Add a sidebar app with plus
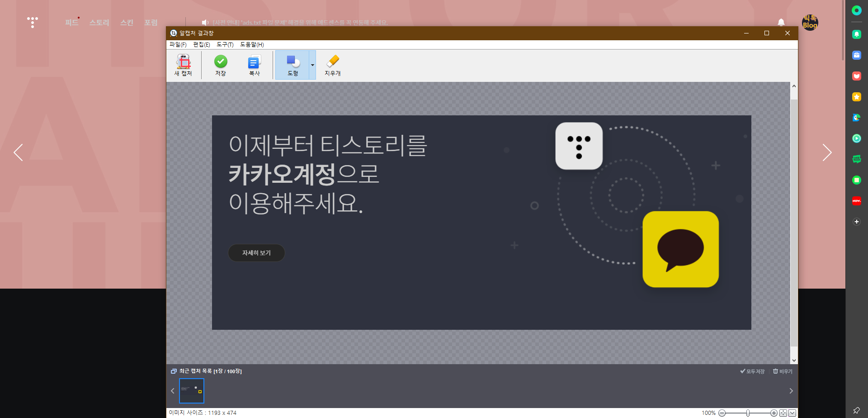Screen dimensions: 868x418 (x=857, y=222)
